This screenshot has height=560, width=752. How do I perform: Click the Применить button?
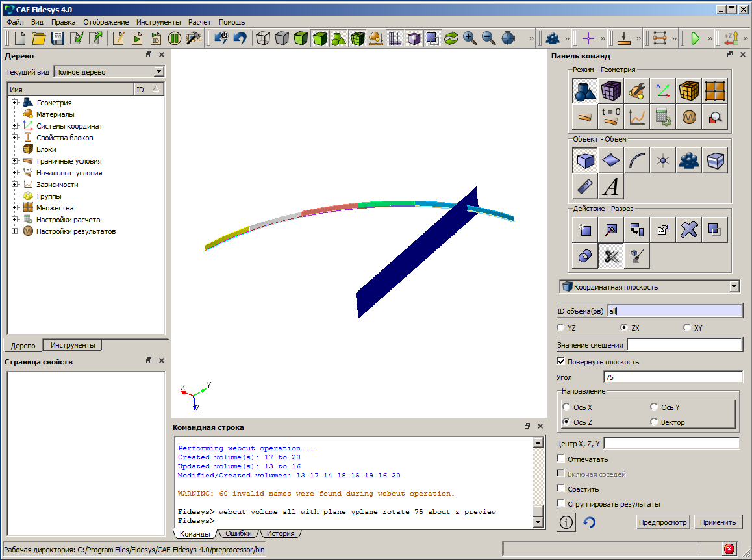click(718, 522)
